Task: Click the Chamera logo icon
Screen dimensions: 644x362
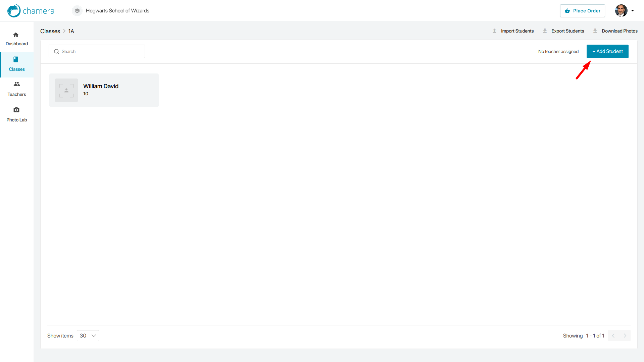Action: pyautogui.click(x=14, y=11)
